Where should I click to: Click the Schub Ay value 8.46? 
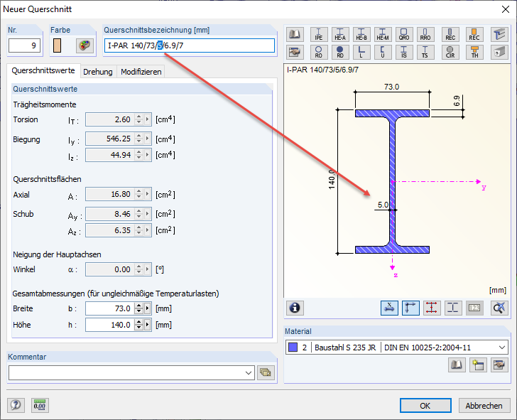tap(110, 214)
